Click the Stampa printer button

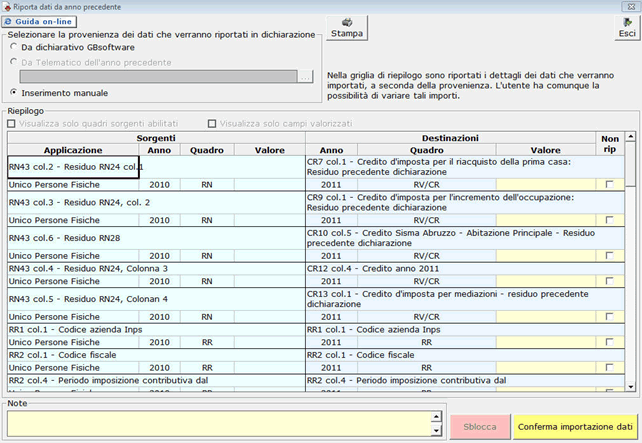tap(347, 28)
